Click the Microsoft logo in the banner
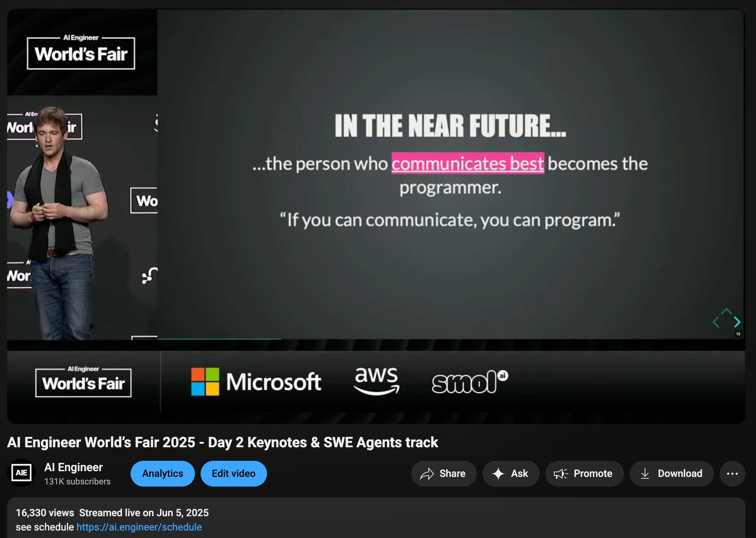 [256, 382]
